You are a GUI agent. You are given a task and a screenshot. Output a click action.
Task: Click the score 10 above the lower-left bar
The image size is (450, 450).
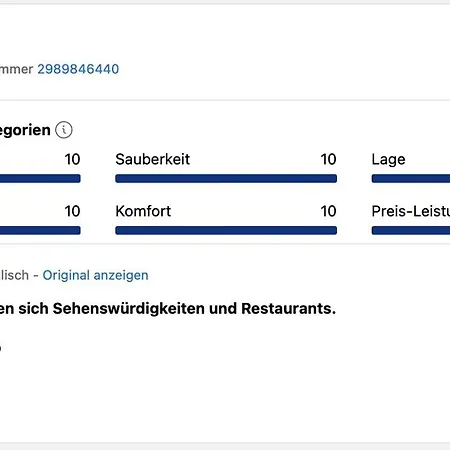tap(72, 211)
